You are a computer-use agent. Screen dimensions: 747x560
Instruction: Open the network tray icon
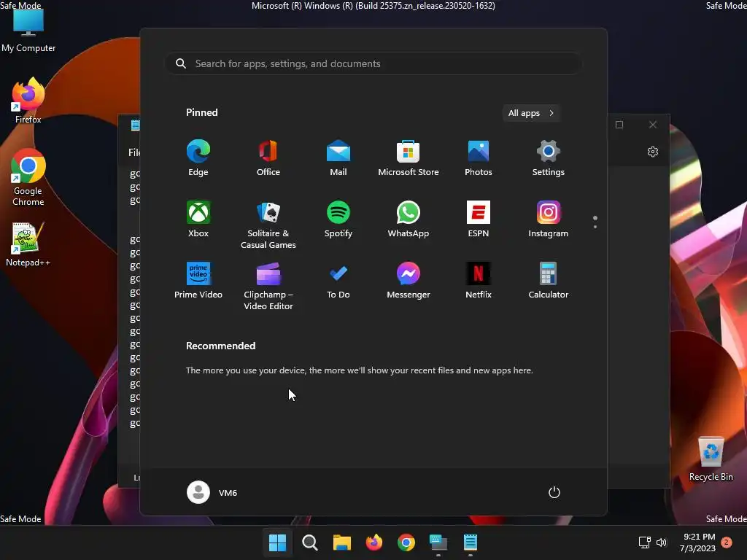tap(645, 542)
